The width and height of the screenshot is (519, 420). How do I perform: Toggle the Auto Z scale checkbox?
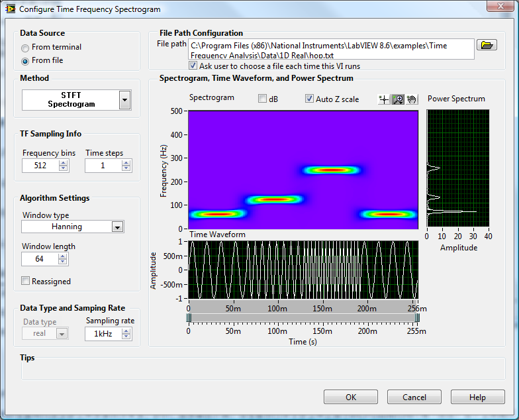click(x=309, y=99)
